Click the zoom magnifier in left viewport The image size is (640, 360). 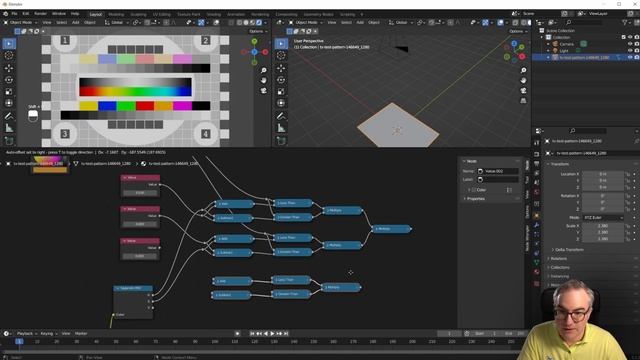pyautogui.click(x=264, y=71)
